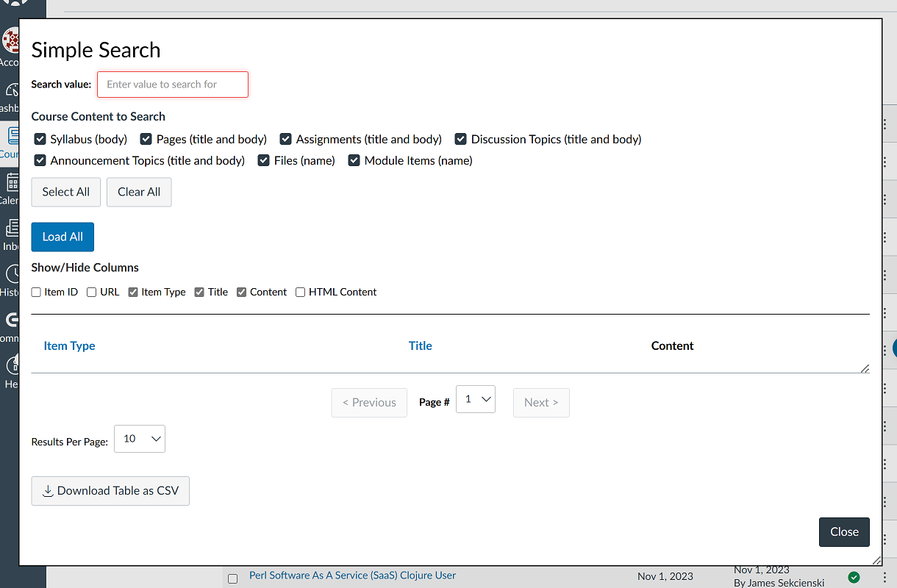Click the Load All button
This screenshot has height=588, width=897.
pos(62,237)
